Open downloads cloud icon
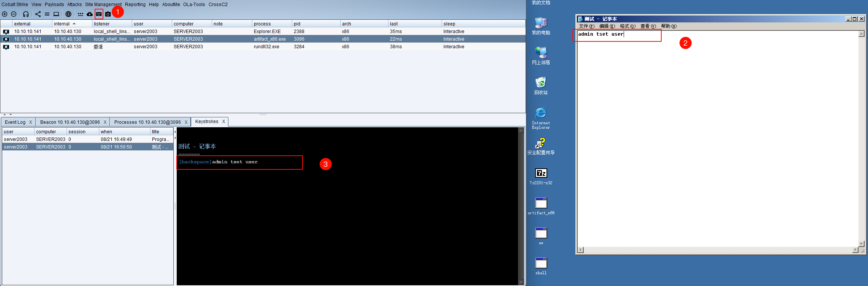The height and width of the screenshot is (286, 868). click(90, 14)
